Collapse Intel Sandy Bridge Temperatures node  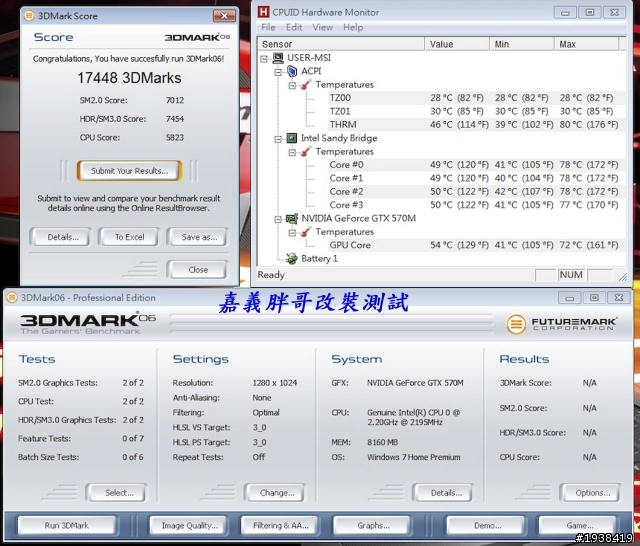(x=292, y=152)
